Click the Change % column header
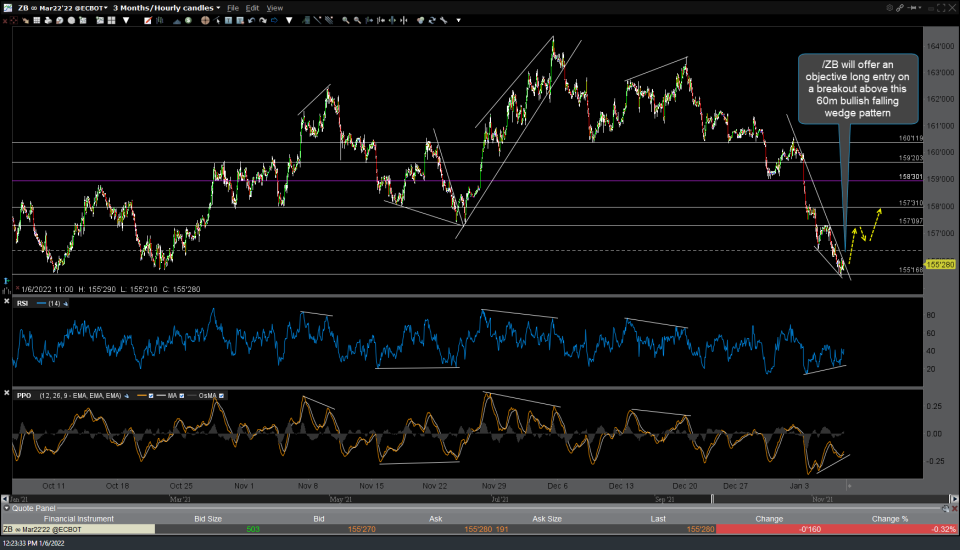 click(x=890, y=519)
